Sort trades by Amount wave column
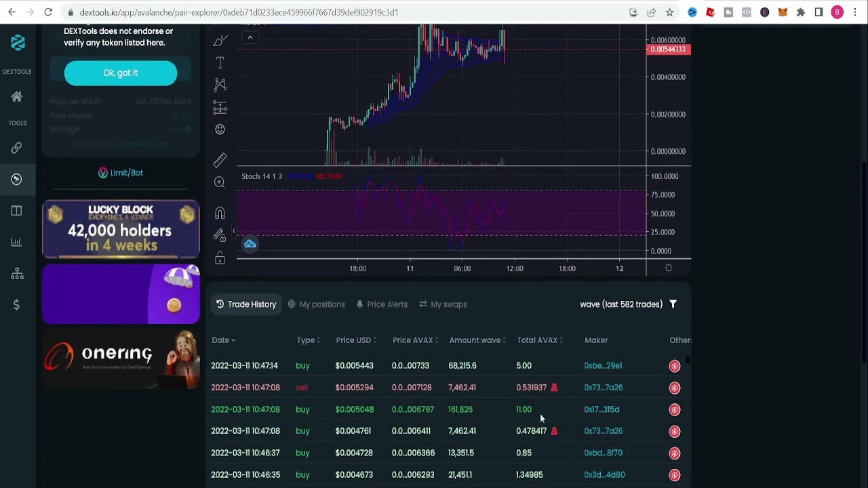Viewport: 868px width, 488px height. [477, 340]
